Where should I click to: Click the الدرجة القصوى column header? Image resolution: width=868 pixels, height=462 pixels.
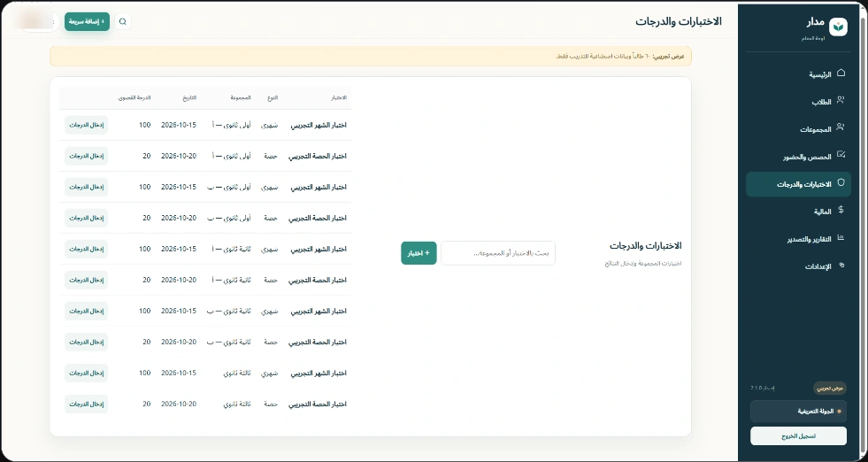[x=134, y=97]
